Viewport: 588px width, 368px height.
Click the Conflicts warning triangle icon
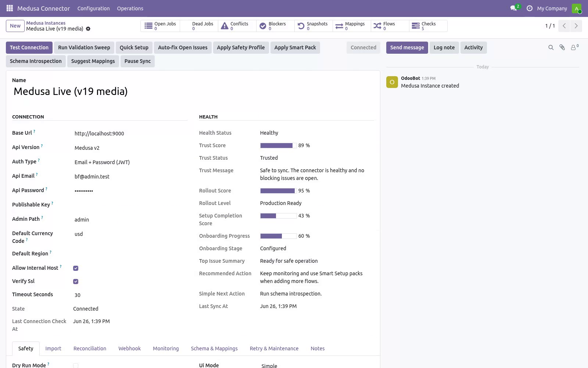coord(225,26)
